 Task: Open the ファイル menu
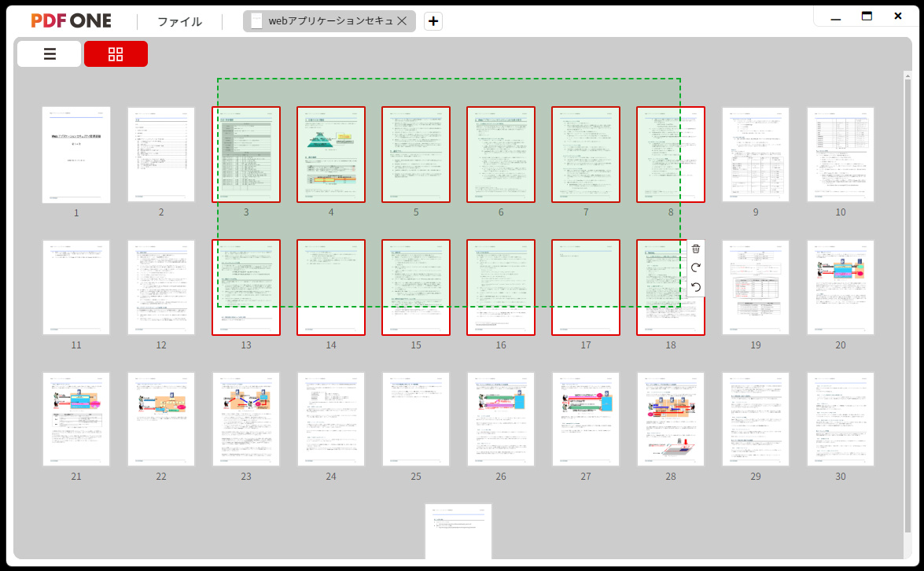(179, 21)
